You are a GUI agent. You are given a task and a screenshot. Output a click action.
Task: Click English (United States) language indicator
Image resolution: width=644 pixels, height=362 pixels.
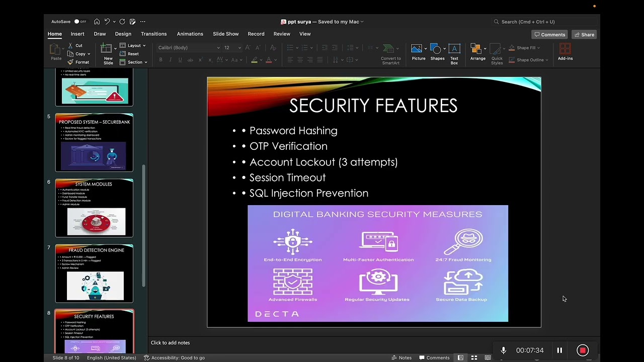click(x=111, y=358)
